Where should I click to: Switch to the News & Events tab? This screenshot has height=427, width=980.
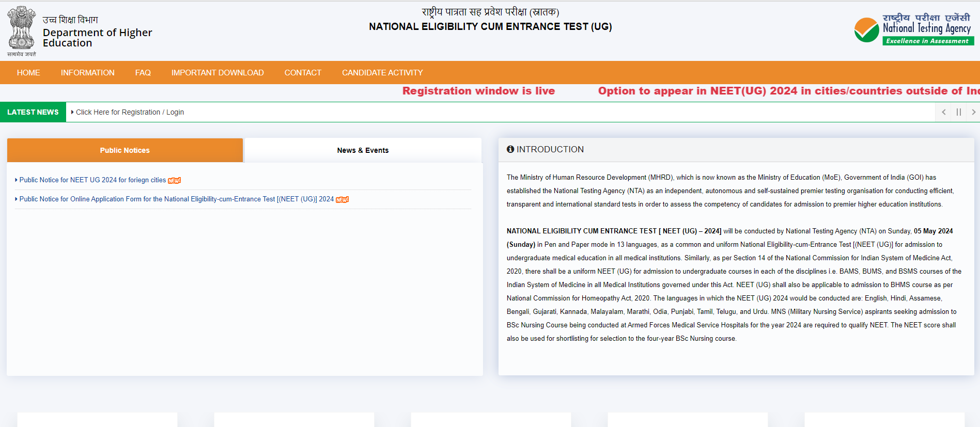click(x=363, y=150)
